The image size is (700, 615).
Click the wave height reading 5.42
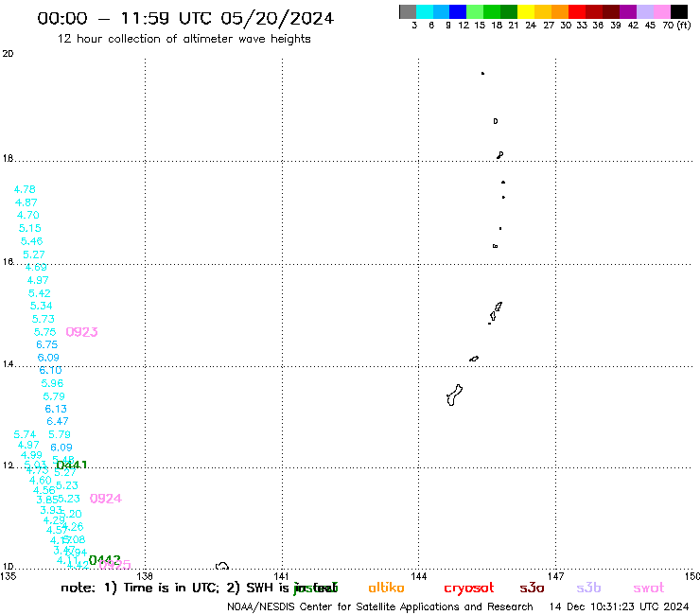[x=40, y=293]
